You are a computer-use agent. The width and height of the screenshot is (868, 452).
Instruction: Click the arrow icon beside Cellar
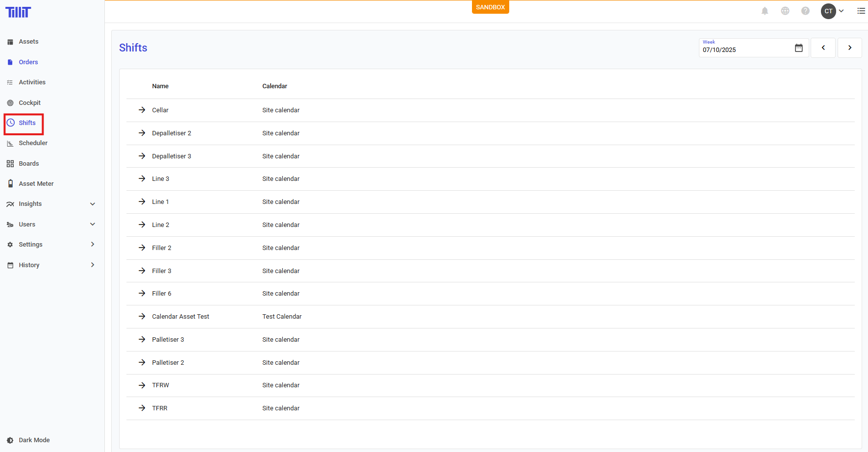click(x=142, y=110)
